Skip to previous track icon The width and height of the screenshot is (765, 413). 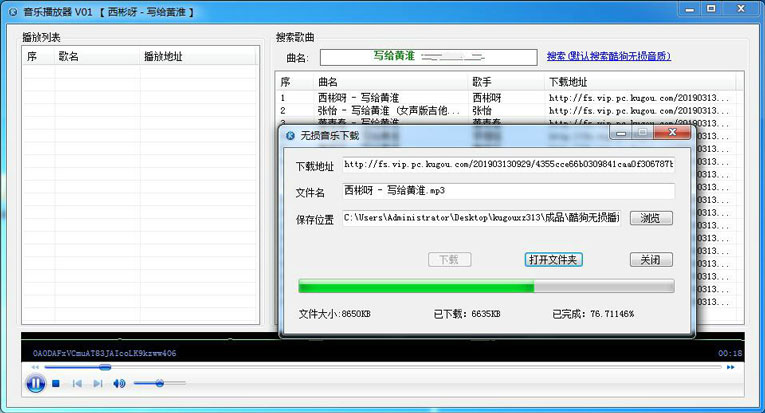pos(77,383)
